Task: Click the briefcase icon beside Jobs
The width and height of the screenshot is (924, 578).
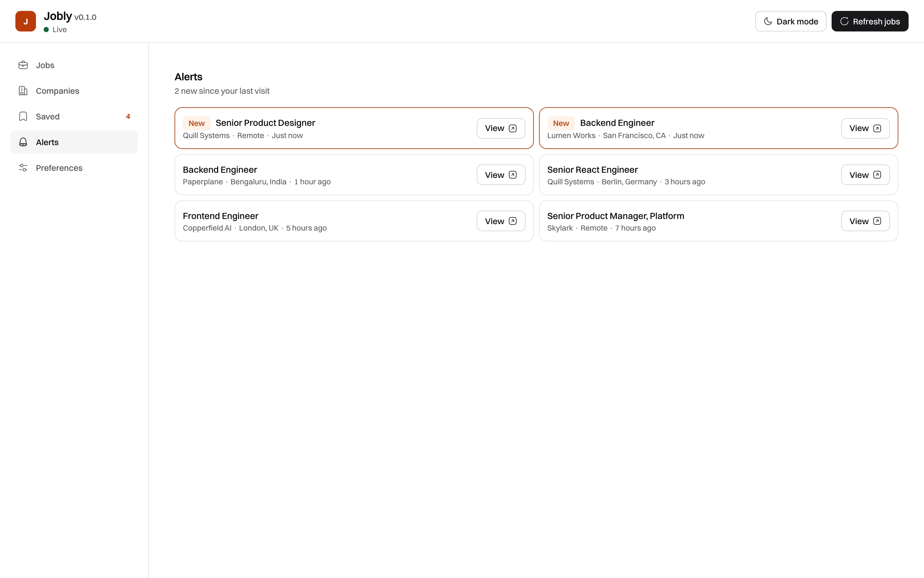Action: 23,65
